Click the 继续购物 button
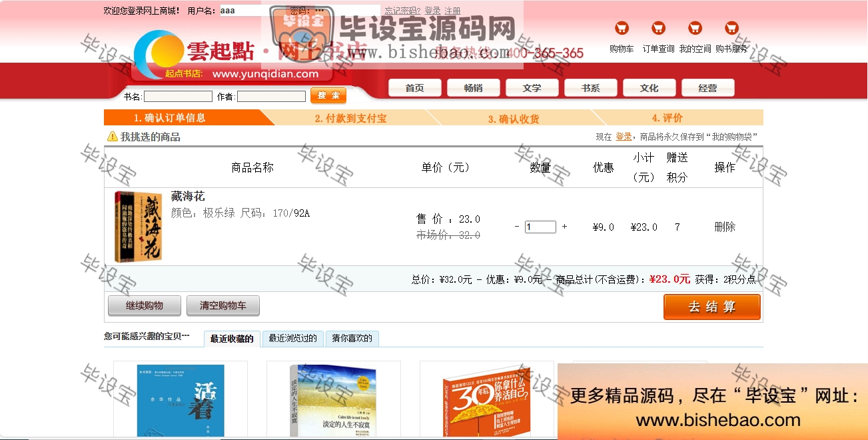The image size is (868, 440). (145, 306)
